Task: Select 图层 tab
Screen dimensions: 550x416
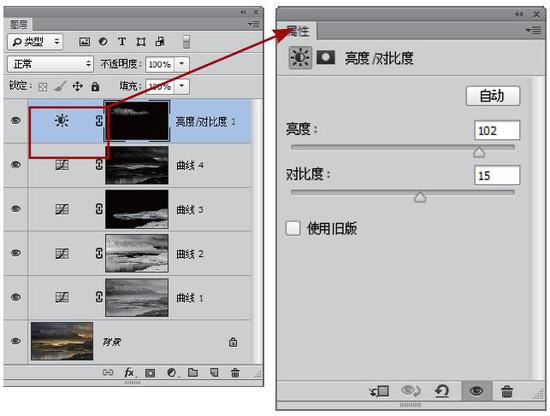Action: (19, 24)
